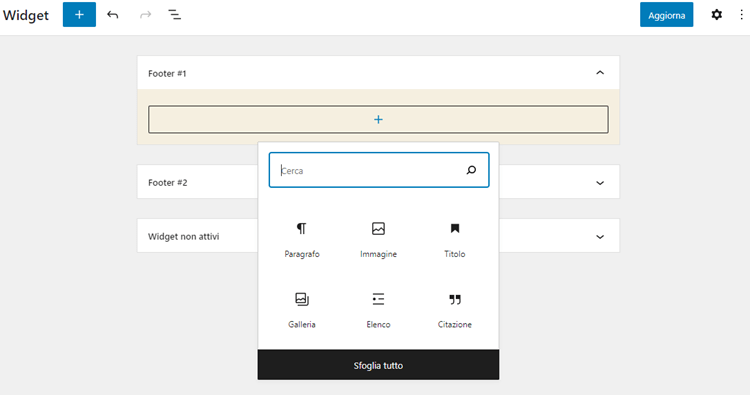
Task: Open settings with the gear icon
Action: pyautogui.click(x=717, y=15)
